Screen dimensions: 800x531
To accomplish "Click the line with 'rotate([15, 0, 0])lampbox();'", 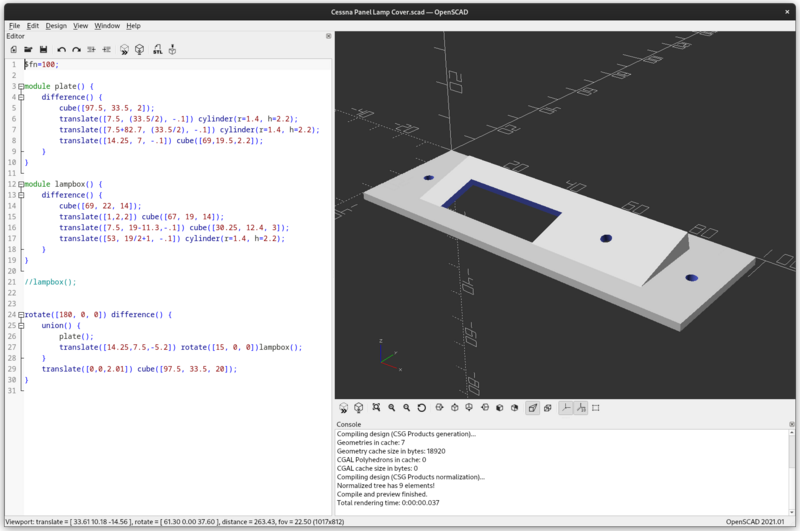I will coord(180,347).
